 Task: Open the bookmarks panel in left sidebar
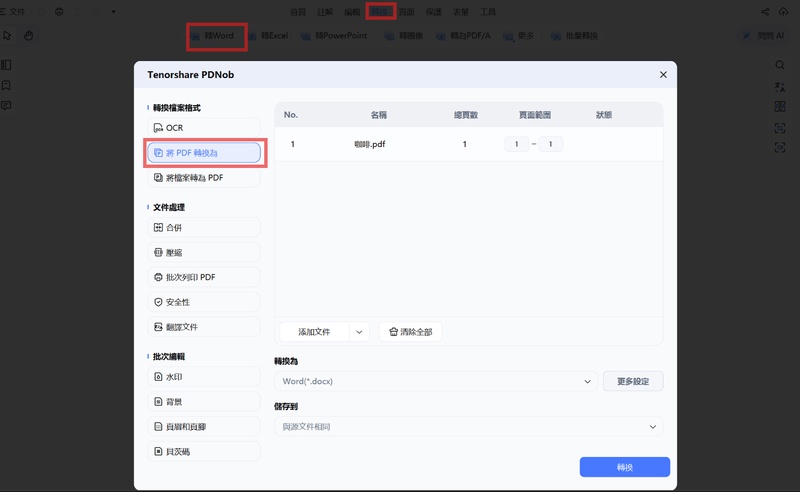(6, 85)
